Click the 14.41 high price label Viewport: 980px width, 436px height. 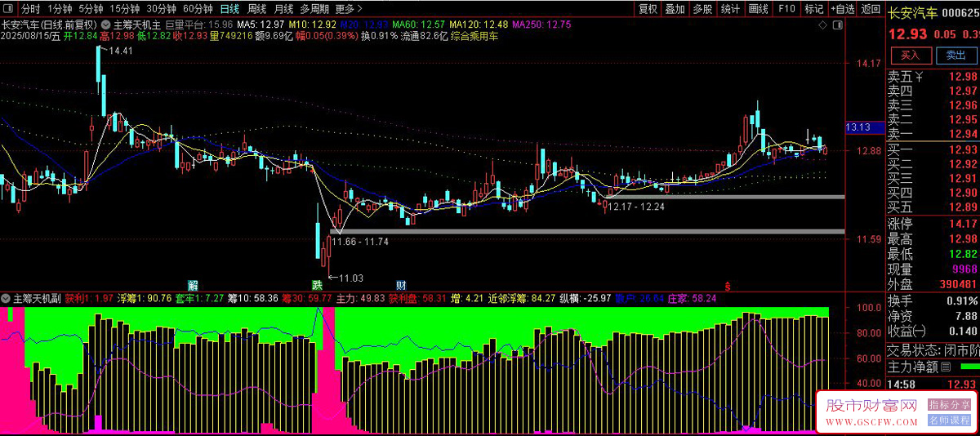(120, 51)
